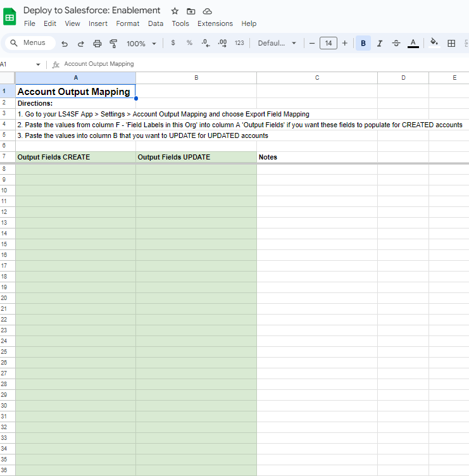Print the spreadsheet
This screenshot has width=469, height=476.
(97, 44)
